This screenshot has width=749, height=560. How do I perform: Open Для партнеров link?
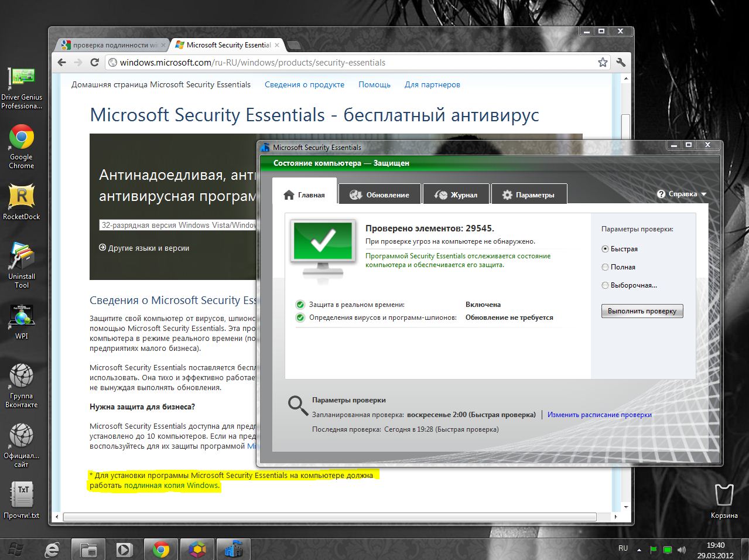432,84
